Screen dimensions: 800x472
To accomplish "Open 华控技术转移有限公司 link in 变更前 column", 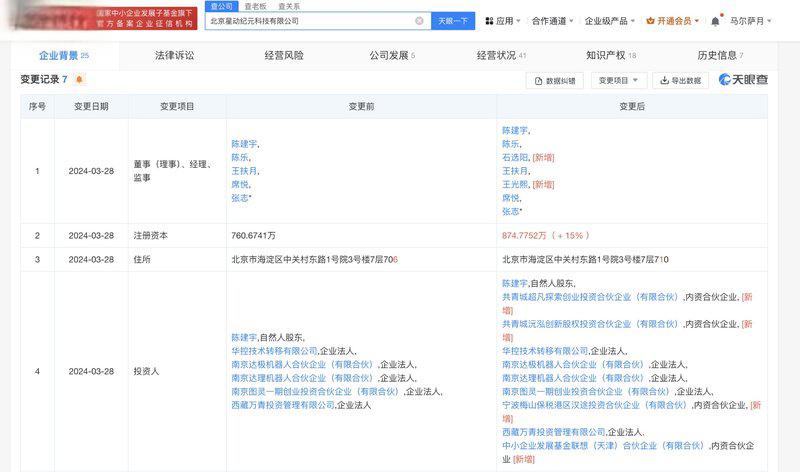I will click(274, 351).
